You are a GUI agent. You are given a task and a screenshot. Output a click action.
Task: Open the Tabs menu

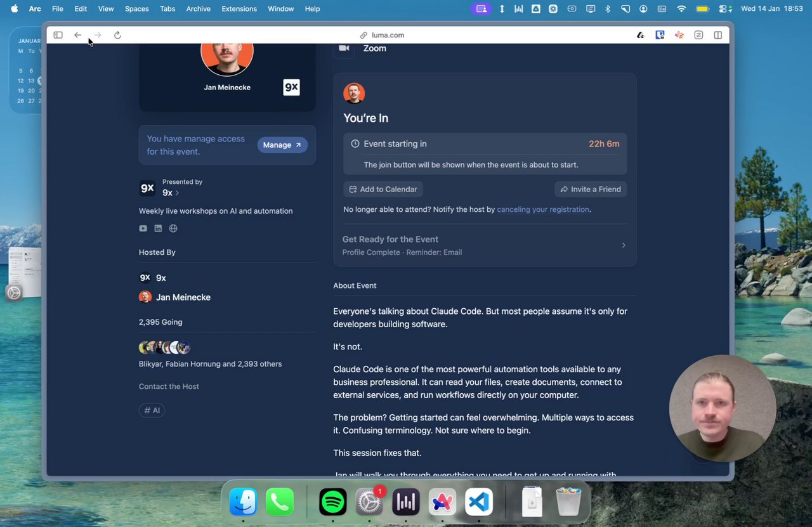tap(167, 9)
